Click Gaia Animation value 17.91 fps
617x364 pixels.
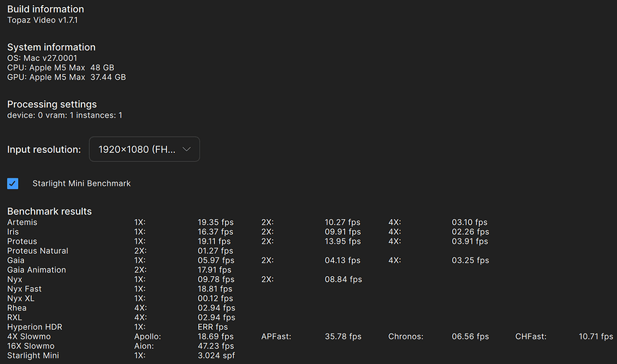pyautogui.click(x=214, y=270)
